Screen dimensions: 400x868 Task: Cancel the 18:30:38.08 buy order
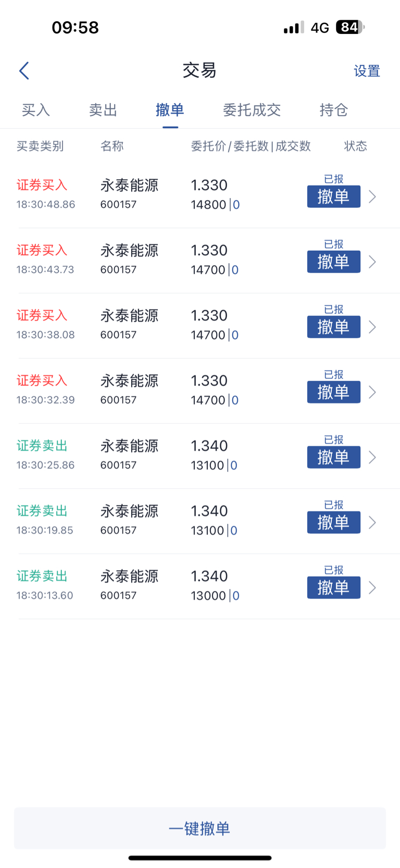(x=334, y=327)
